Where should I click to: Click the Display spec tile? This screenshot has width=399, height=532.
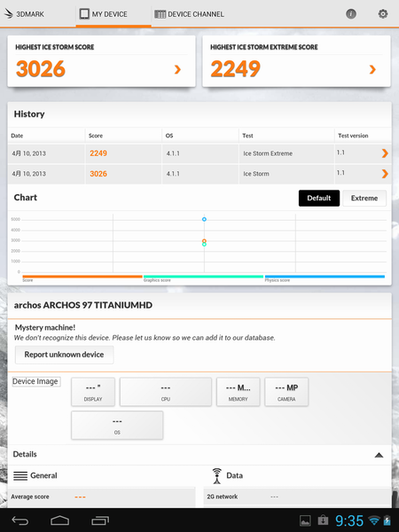[93, 392]
